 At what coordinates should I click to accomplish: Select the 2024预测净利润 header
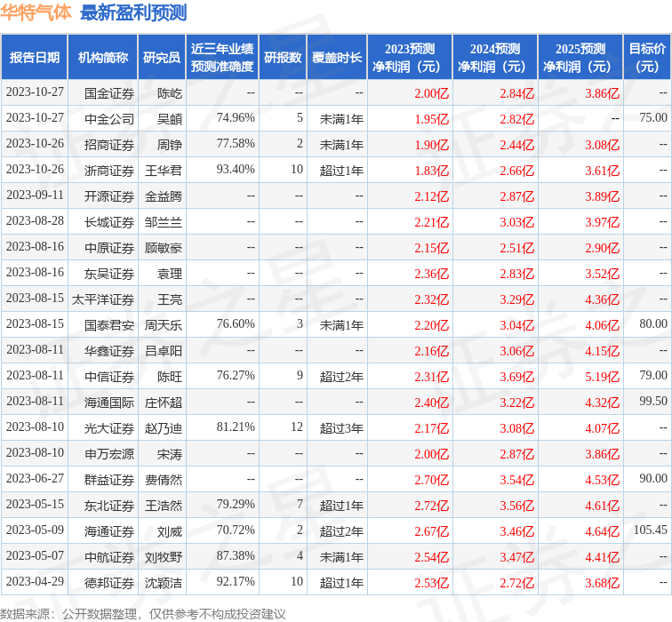click(495, 58)
